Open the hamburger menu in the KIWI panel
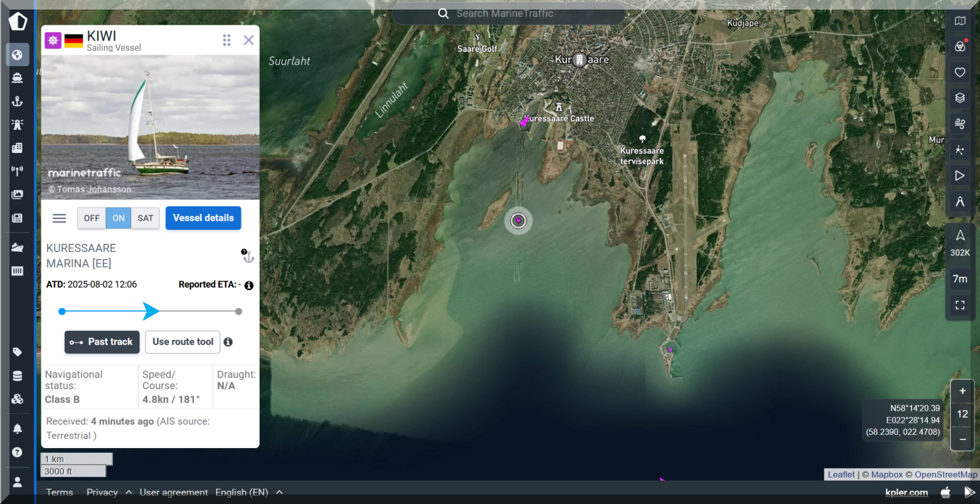The width and height of the screenshot is (980, 504). pos(59,218)
